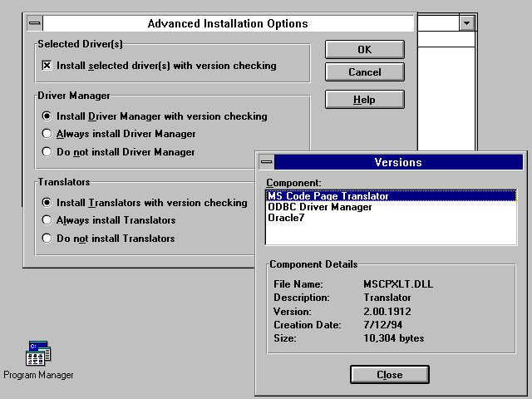Open the Program Manager desktop icon

coord(38,355)
